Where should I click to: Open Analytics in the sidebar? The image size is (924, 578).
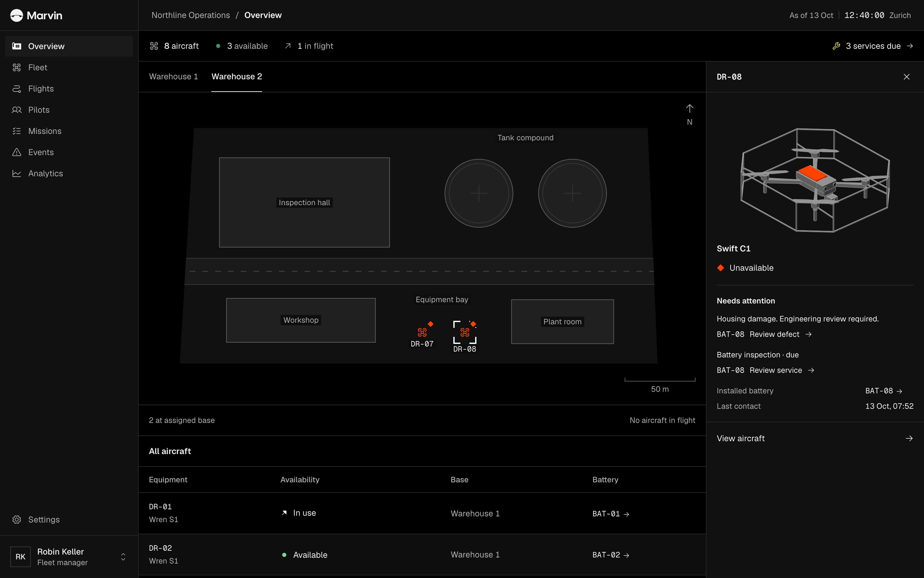69,173
